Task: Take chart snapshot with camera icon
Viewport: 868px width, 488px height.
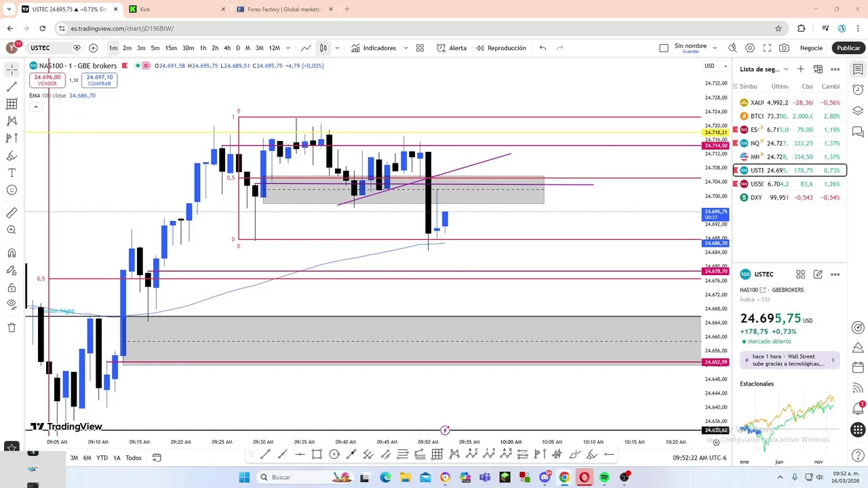Action: tap(784, 48)
